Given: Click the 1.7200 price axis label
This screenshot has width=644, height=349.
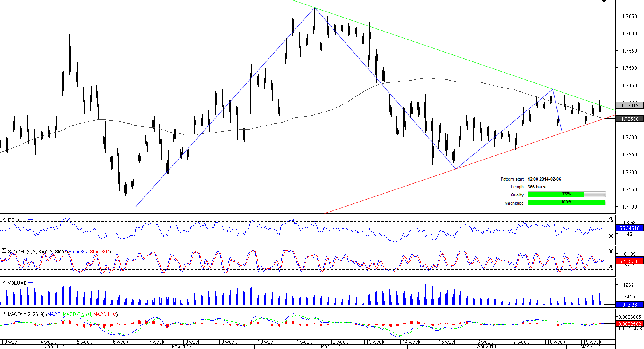Looking at the screenshot, I should pos(630,172).
